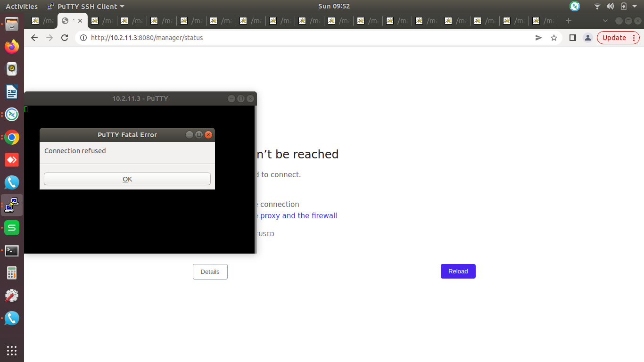This screenshot has width=644, height=362.
Task: Open the PuTTY SSH Client app menu
Action: point(86,6)
